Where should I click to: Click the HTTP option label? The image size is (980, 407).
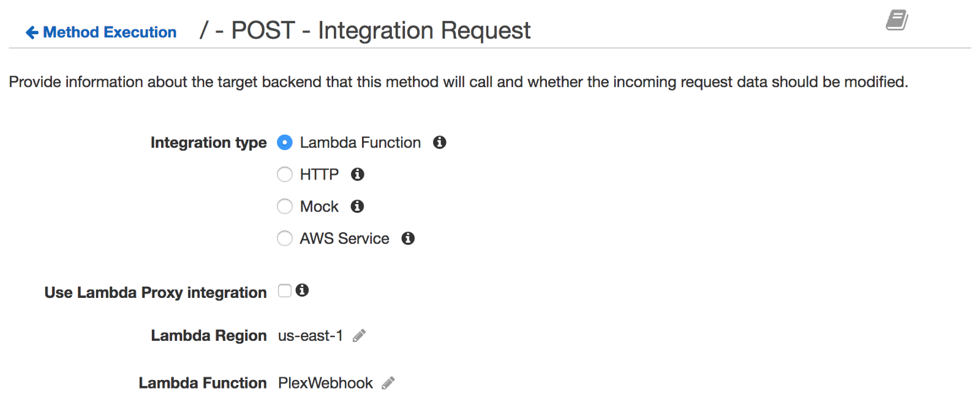point(319,175)
